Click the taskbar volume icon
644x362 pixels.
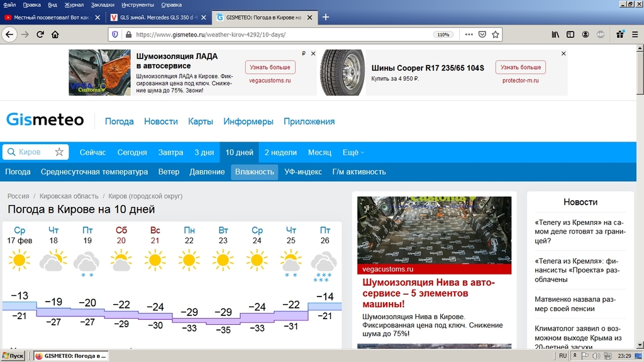coord(596,356)
